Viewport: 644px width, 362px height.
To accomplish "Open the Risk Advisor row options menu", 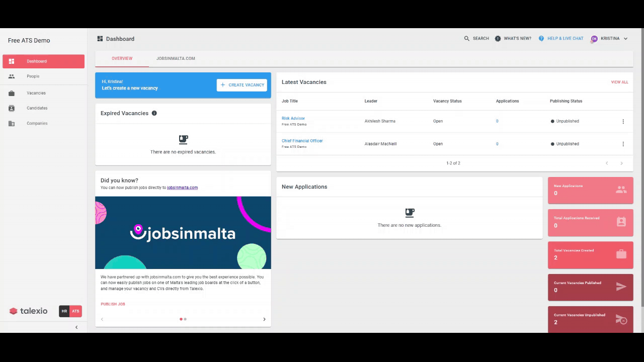I will pos(623,122).
